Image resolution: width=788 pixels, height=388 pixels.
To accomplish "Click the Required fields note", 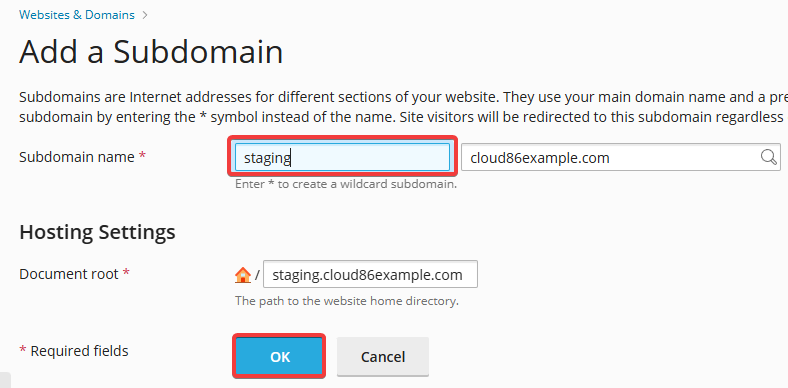I will (74, 350).
